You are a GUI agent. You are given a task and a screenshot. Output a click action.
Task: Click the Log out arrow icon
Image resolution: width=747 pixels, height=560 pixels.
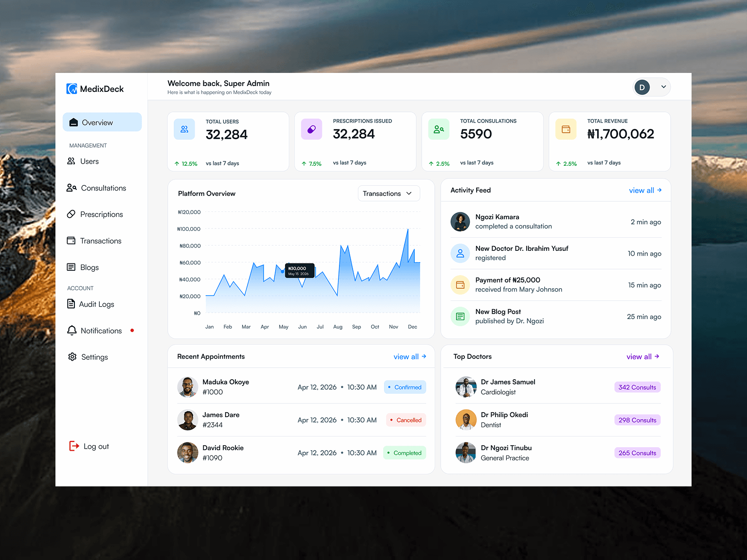click(74, 446)
